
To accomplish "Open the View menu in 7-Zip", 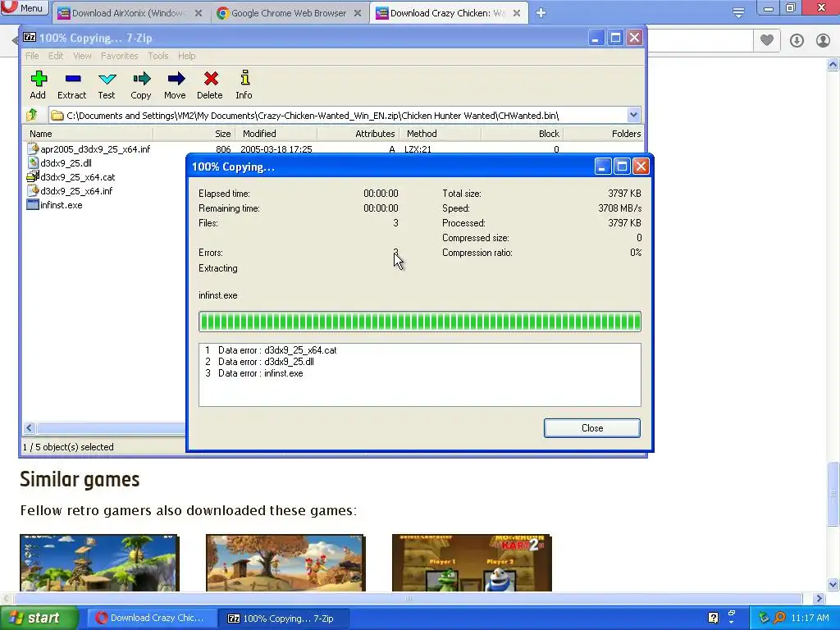I will pos(82,56).
